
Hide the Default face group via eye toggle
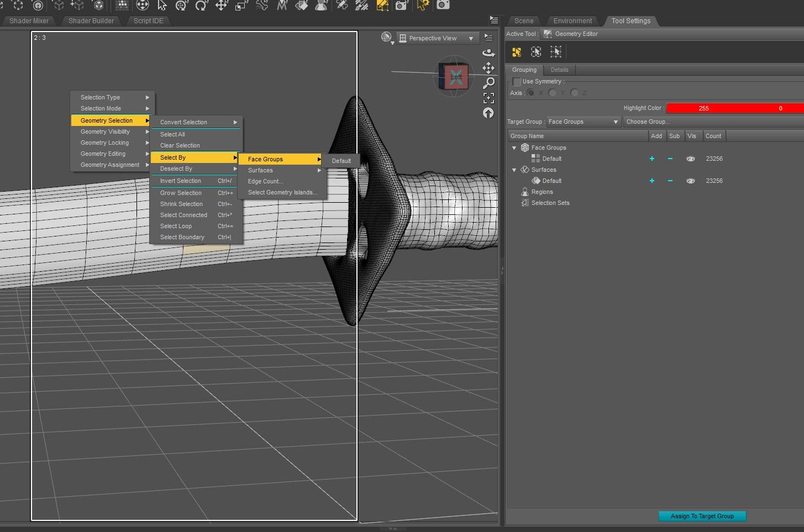pos(690,159)
